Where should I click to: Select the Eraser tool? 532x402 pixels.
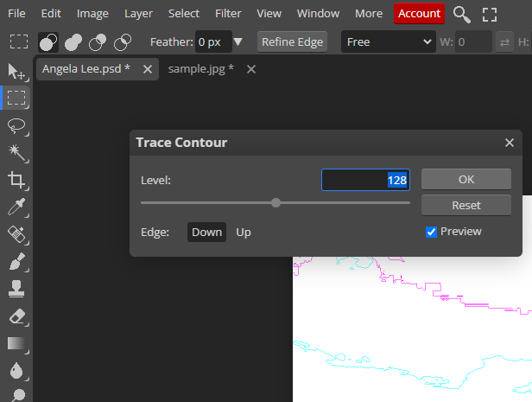(16, 316)
